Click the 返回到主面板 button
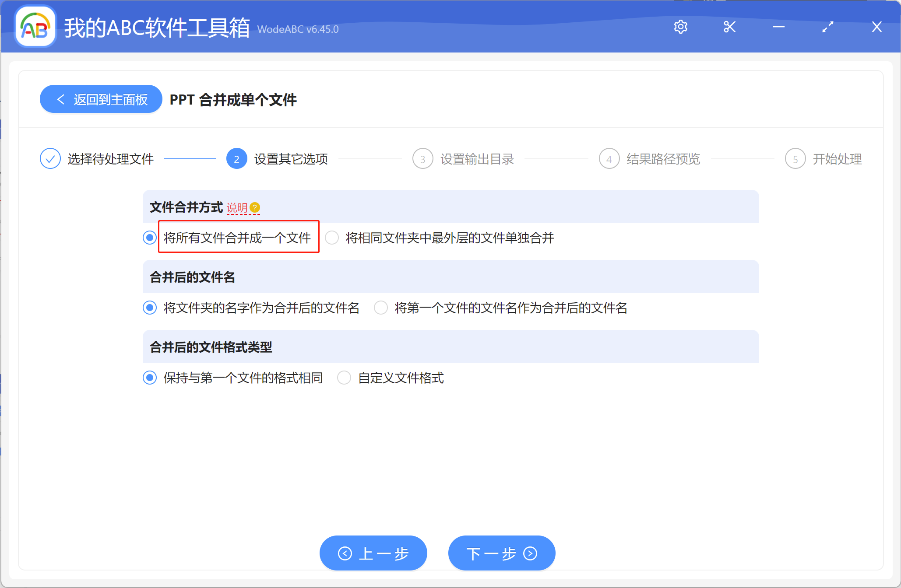The width and height of the screenshot is (901, 588). coord(101,99)
